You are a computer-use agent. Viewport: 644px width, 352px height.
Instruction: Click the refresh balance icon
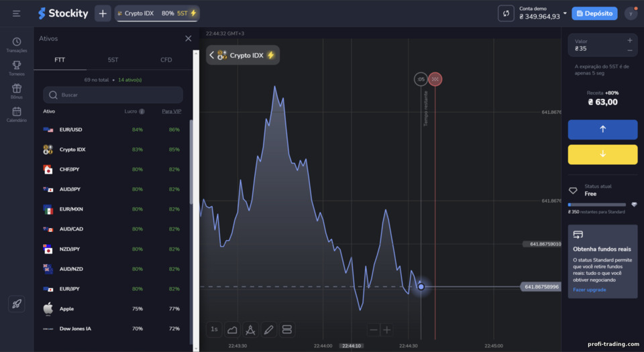[x=506, y=13]
